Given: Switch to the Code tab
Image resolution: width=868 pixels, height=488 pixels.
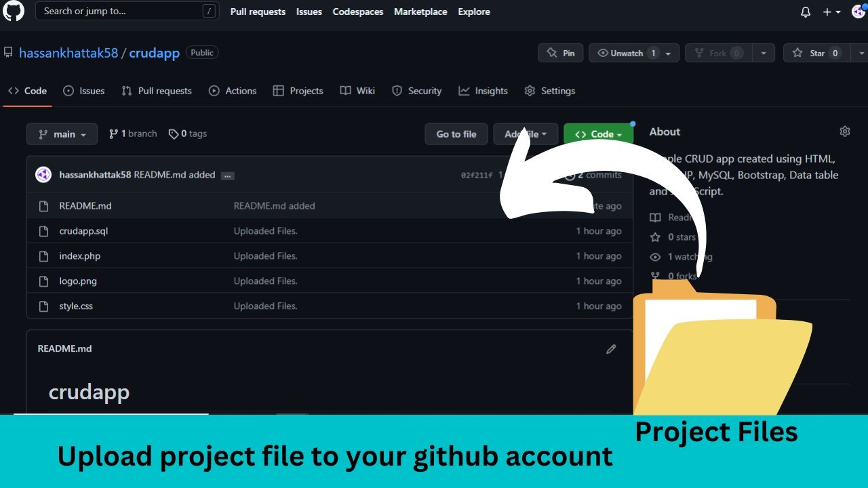Looking at the screenshot, I should (x=27, y=91).
